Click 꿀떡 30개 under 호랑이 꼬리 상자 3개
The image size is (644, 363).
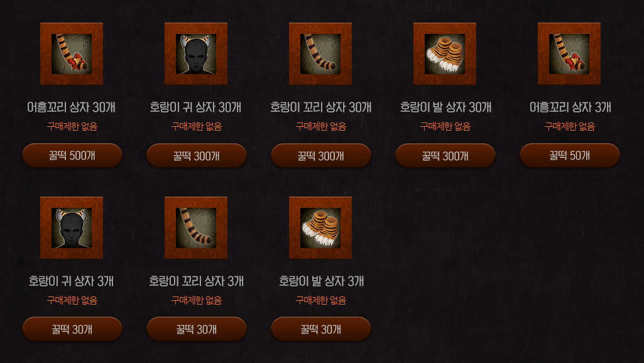coord(197,329)
